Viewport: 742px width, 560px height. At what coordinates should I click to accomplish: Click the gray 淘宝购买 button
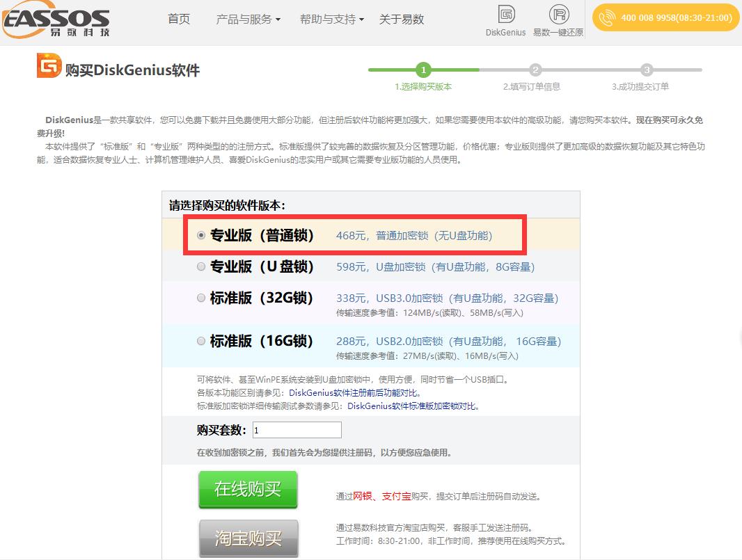coord(248,538)
